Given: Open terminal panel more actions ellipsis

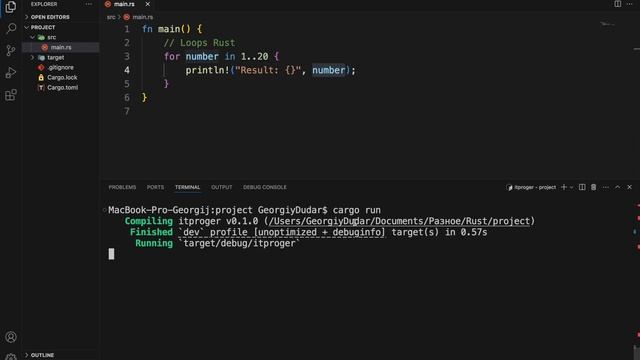Looking at the screenshot, I should tap(606, 187).
